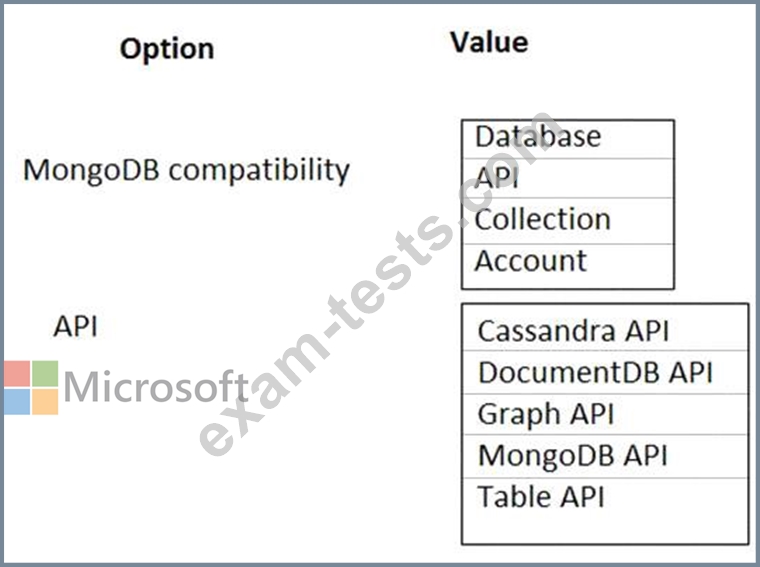The width and height of the screenshot is (760, 567).
Task: Choose API option in first value list
Action: pyautogui.click(x=568, y=178)
